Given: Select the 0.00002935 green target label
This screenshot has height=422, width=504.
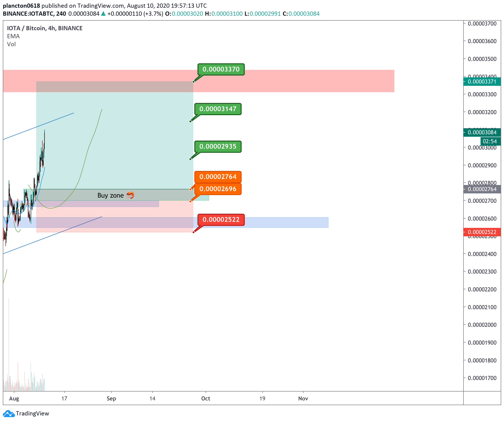Looking at the screenshot, I should 218,147.
